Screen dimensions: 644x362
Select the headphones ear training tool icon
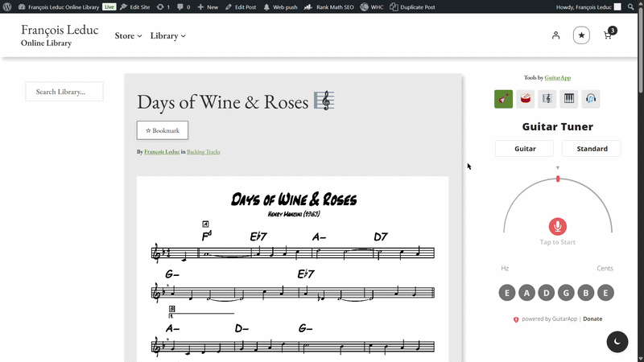[x=591, y=99]
